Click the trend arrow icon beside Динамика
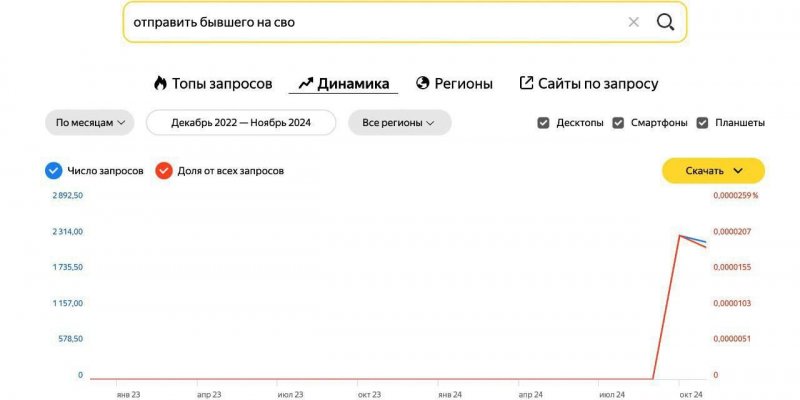 tap(306, 83)
